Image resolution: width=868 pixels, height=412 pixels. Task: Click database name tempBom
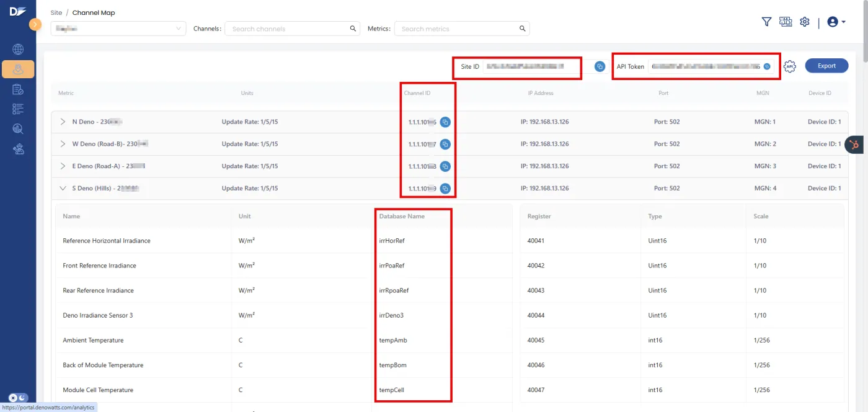(393, 365)
